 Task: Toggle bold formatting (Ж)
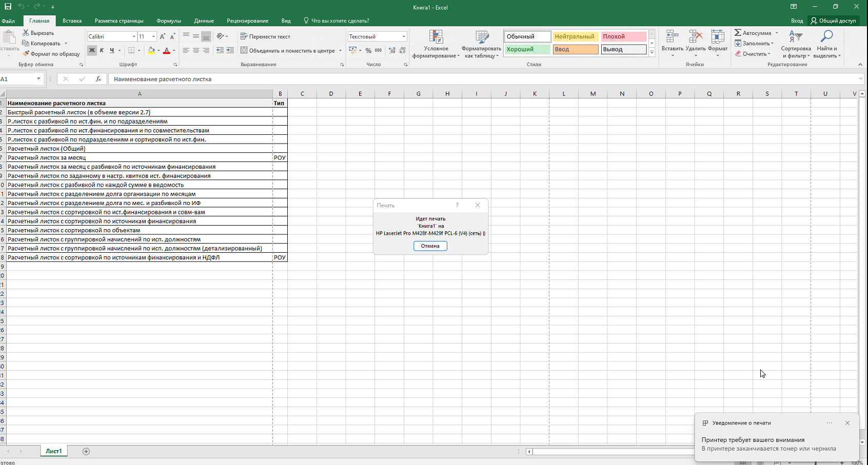pos(92,50)
